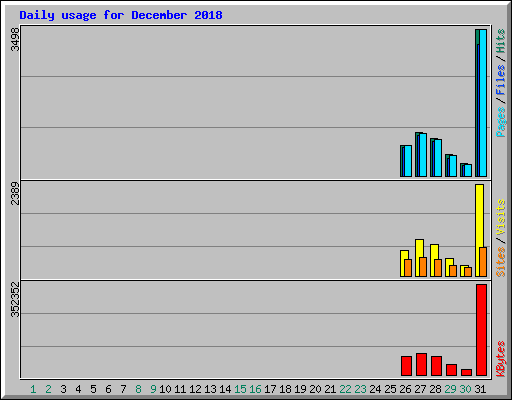Click day label 25 on the axis
The width and height of the screenshot is (512, 400).
[x=390, y=389]
